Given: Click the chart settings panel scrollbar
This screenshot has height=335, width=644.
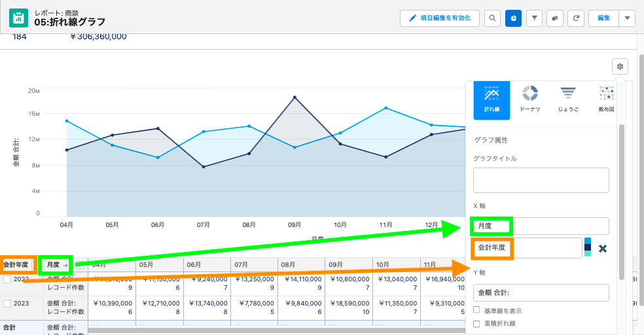Looking at the screenshot, I should click(621, 201).
